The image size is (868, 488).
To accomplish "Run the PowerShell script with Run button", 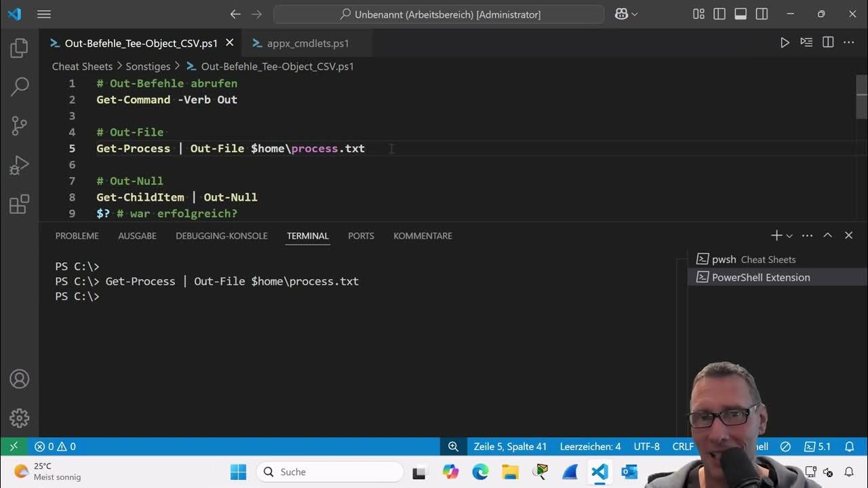I will pyautogui.click(x=785, y=42).
